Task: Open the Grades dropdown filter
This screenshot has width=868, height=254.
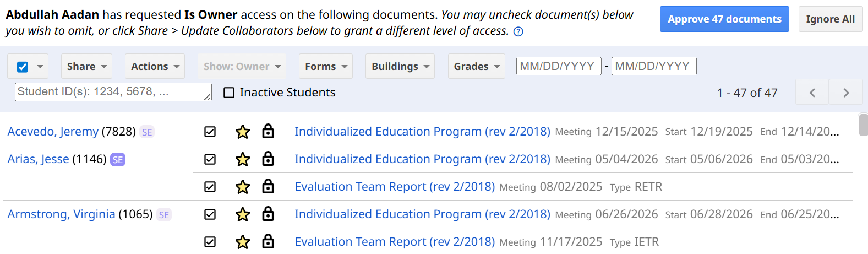Action: 477,66
